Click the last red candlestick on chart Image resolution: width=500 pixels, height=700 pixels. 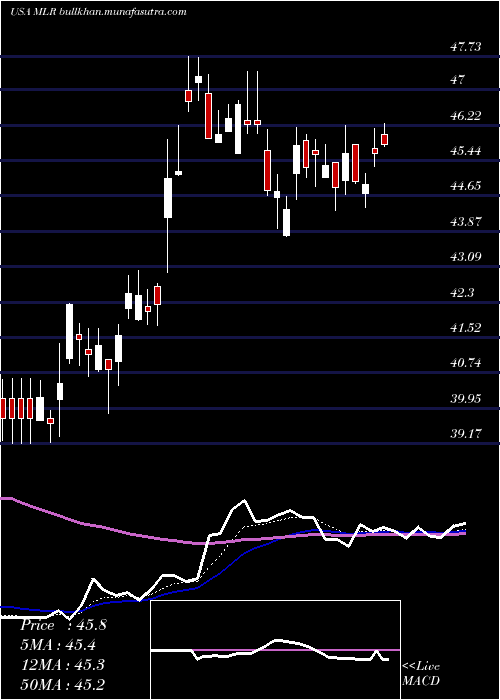pyautogui.click(x=384, y=139)
